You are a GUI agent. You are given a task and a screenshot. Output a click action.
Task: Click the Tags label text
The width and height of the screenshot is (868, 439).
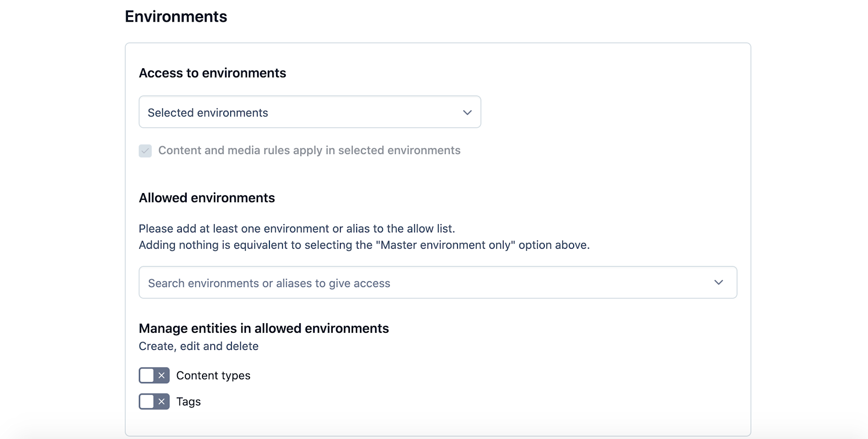[x=189, y=401]
